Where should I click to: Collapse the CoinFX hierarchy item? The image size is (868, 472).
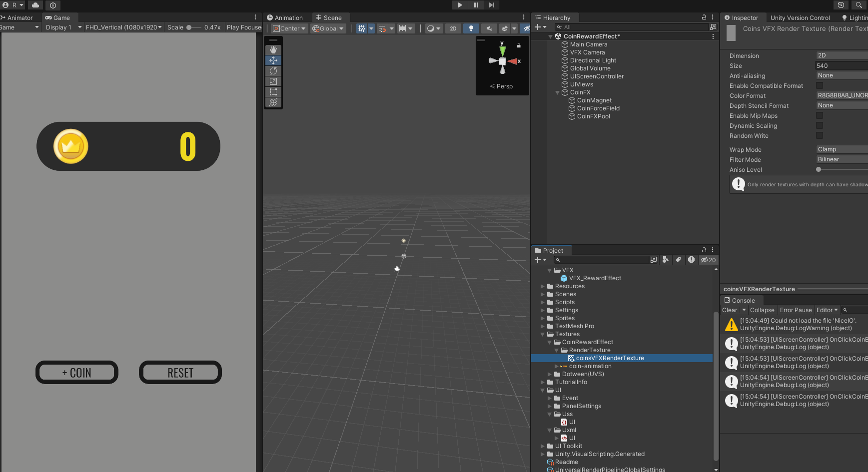pos(558,92)
